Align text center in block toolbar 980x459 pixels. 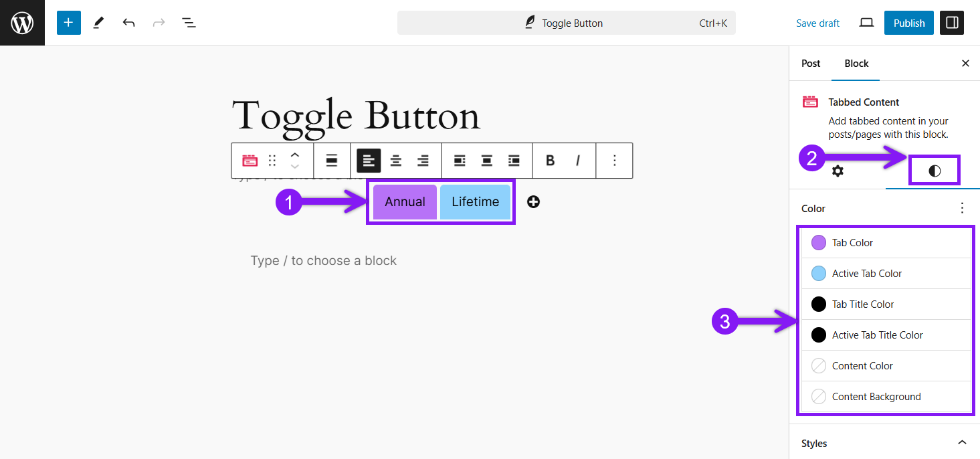tap(396, 161)
